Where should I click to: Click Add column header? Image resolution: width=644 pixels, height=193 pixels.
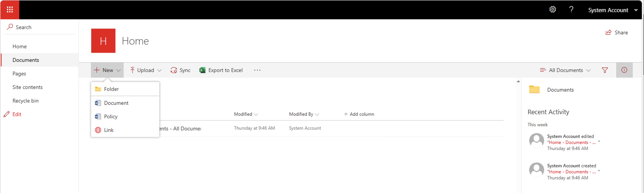click(x=359, y=114)
